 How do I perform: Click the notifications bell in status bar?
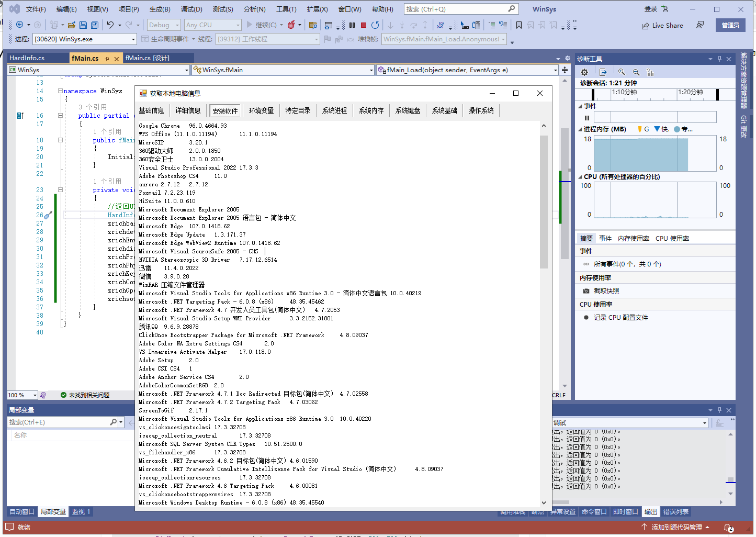pos(729,528)
